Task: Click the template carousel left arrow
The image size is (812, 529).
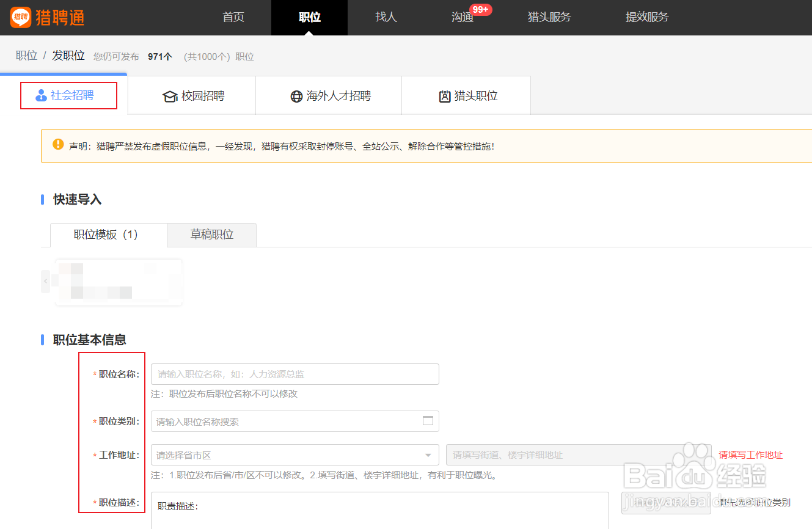Action: 45,282
